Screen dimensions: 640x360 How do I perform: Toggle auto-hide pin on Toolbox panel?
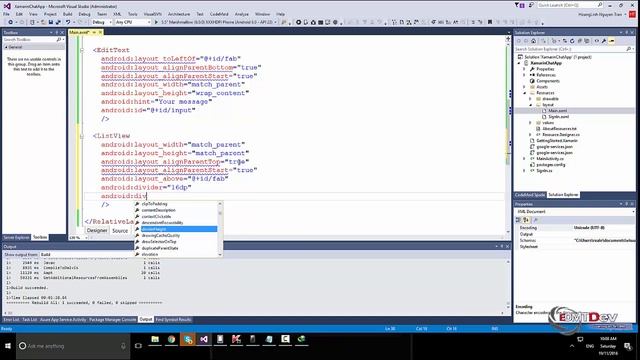56,32
